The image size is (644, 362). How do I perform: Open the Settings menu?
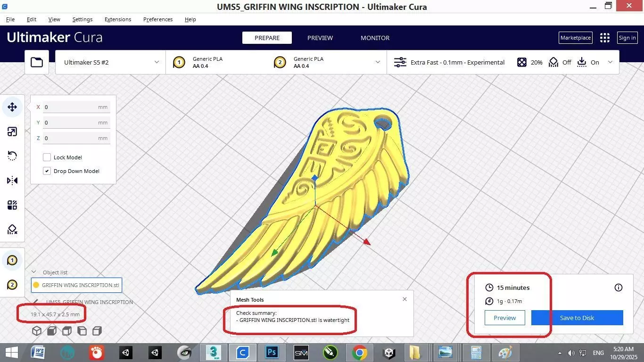pos(83,19)
